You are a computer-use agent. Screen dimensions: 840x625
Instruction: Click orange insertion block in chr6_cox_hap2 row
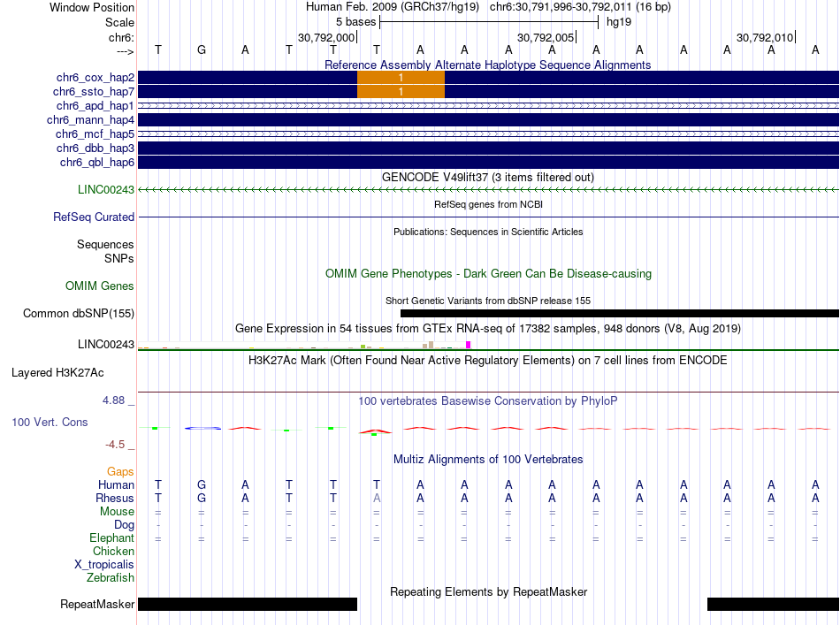401,78
